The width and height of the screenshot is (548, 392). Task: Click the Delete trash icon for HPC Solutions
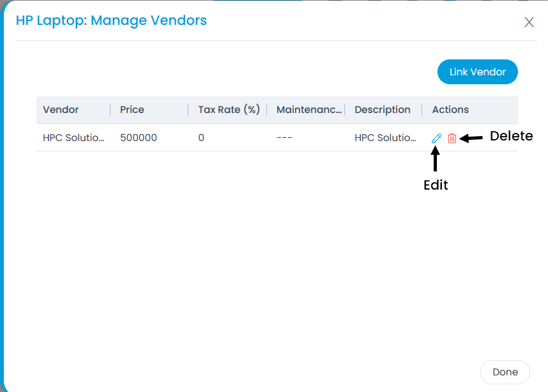pos(452,137)
